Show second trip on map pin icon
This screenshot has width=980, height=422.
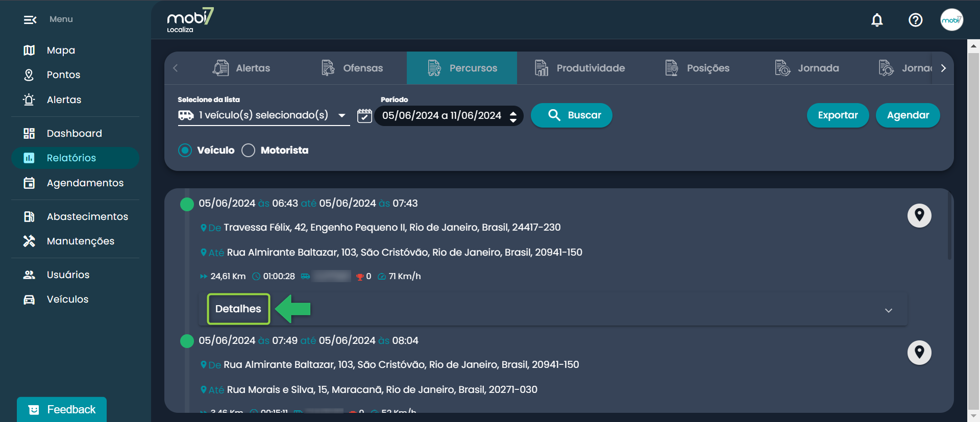click(919, 352)
